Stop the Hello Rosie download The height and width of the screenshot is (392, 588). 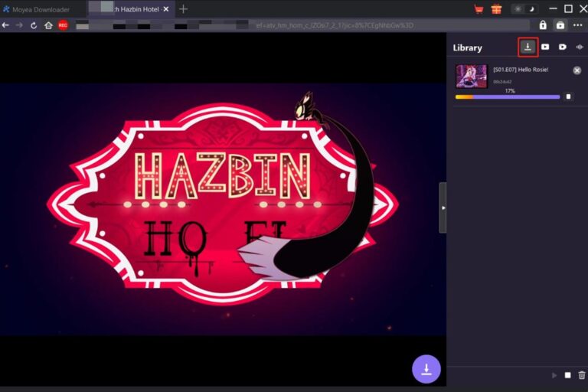pyautogui.click(x=568, y=97)
